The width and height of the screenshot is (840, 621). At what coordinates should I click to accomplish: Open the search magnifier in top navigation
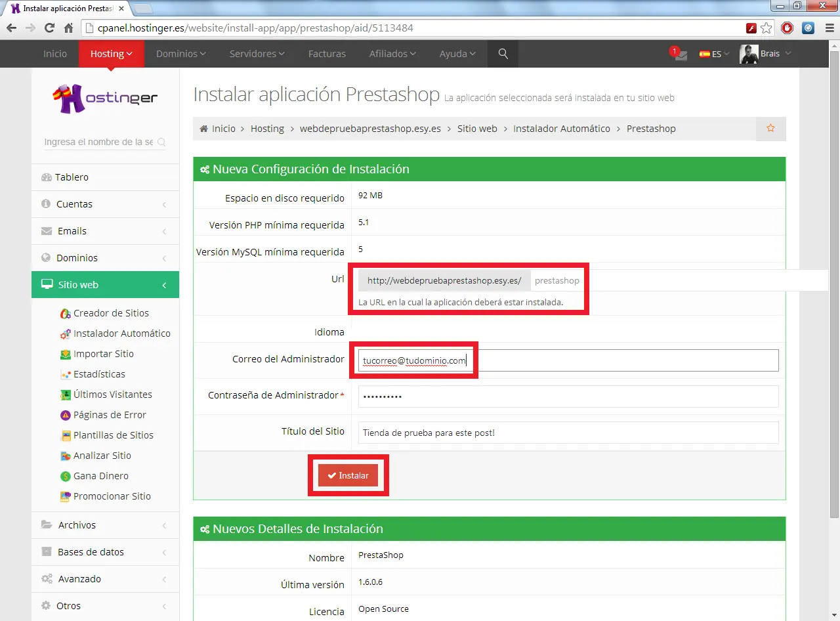pos(503,54)
